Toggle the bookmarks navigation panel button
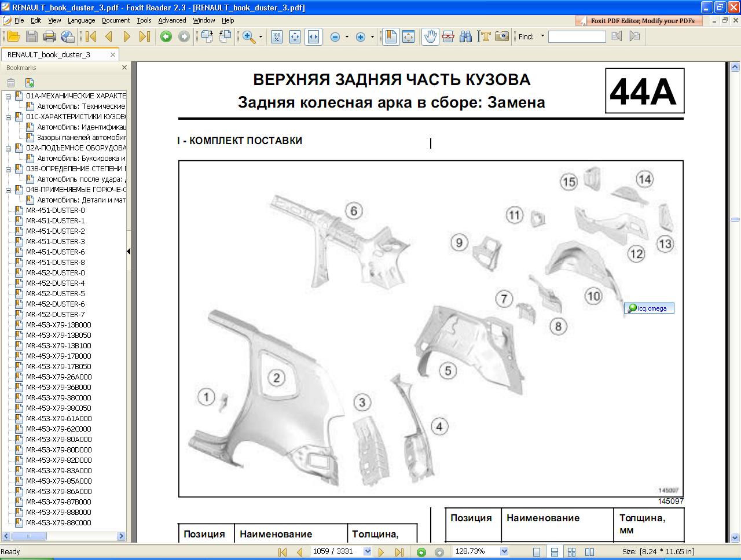 click(390, 36)
